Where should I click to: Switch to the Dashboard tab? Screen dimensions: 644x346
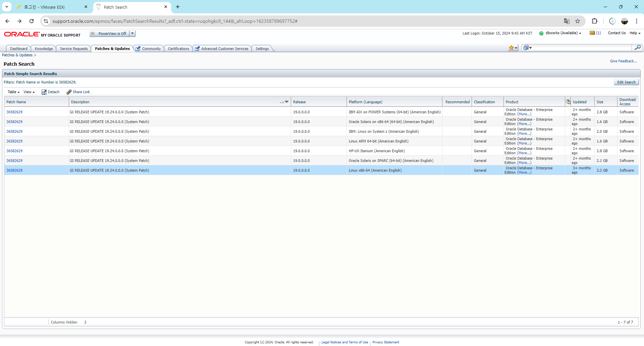[19, 49]
